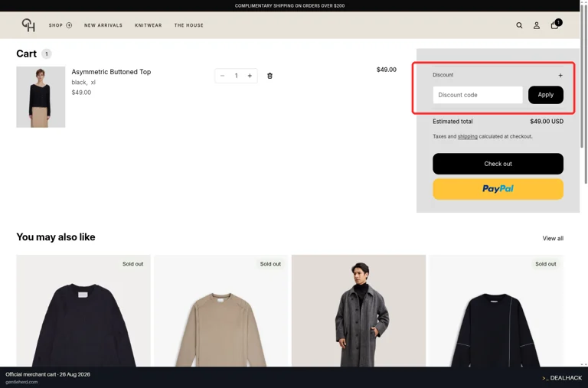Open the View all recommendations link
Image resolution: width=588 pixels, height=388 pixels.
553,239
